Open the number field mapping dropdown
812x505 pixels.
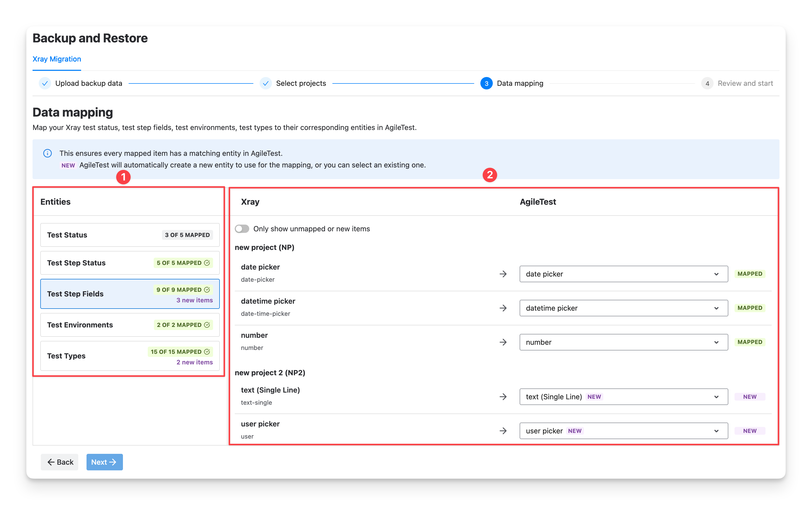[x=623, y=342]
